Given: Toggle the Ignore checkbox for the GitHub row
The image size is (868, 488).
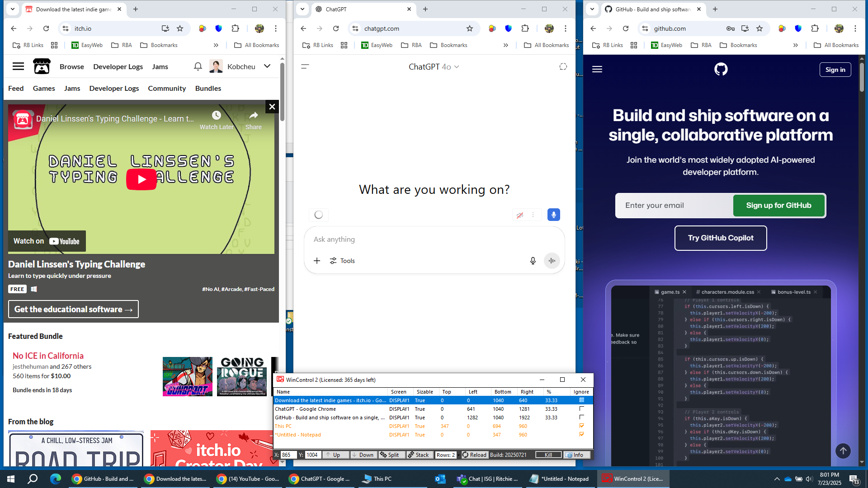Looking at the screenshot, I should pos(582,418).
